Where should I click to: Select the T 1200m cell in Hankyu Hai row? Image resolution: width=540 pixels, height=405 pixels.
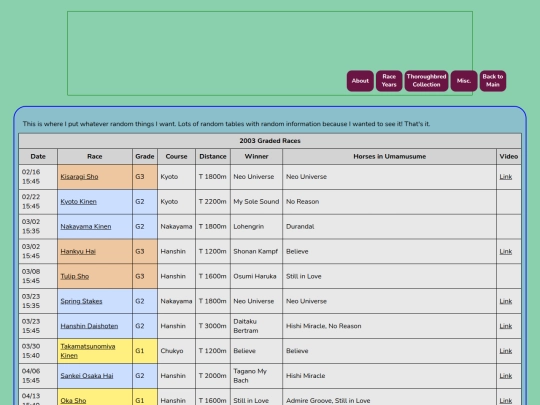point(213,251)
